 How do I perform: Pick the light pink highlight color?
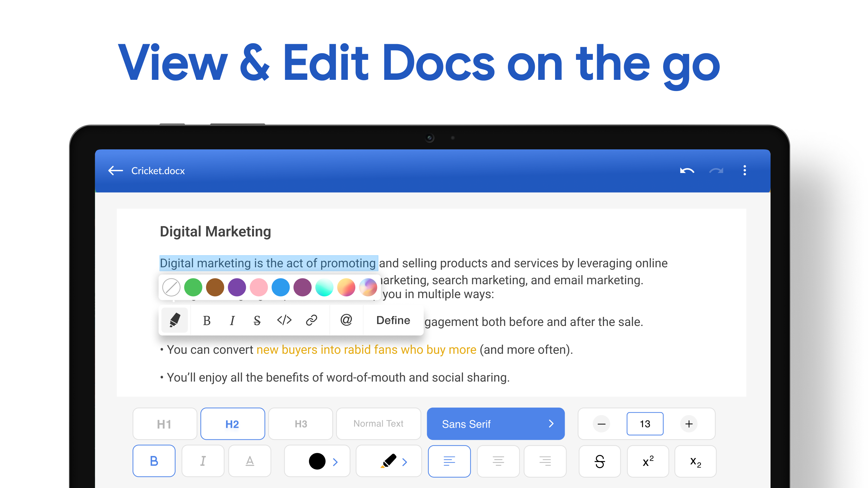coord(259,288)
